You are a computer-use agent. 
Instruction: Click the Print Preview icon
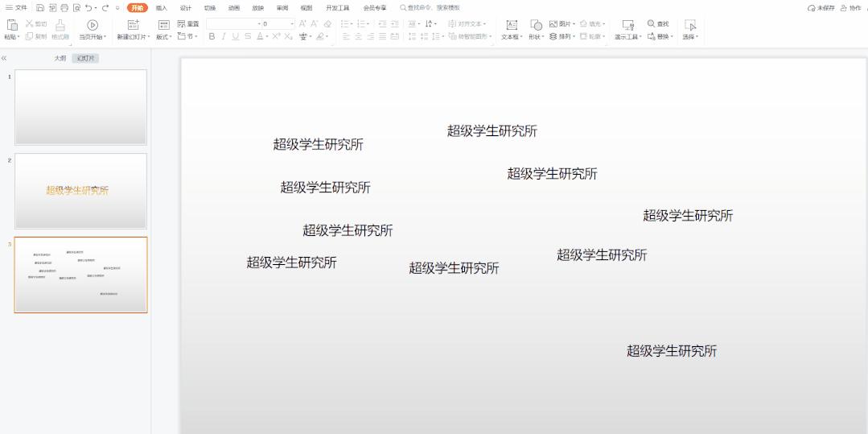click(76, 8)
